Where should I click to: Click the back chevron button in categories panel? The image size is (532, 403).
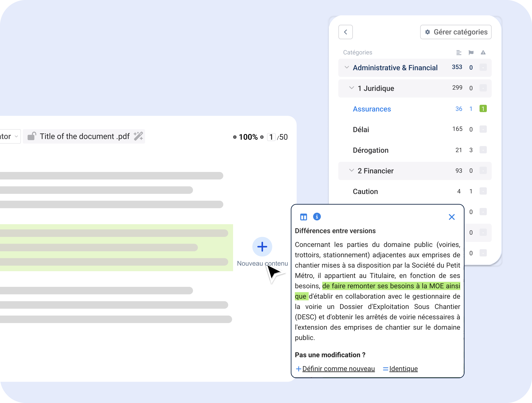pyautogui.click(x=345, y=32)
